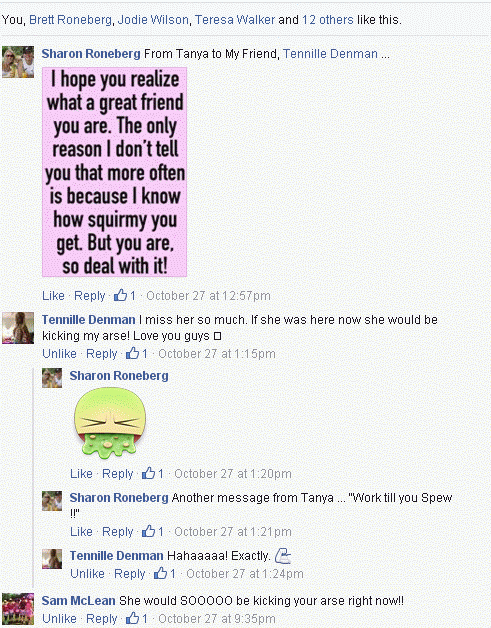The height and width of the screenshot is (628, 491).
Task: Open the pink 'great friend' quote image
Action: click(x=115, y=172)
